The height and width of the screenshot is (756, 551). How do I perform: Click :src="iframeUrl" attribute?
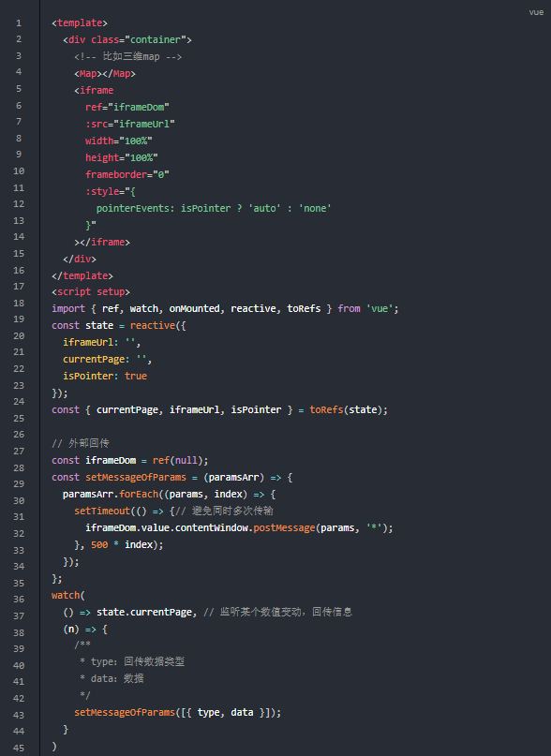130,124
